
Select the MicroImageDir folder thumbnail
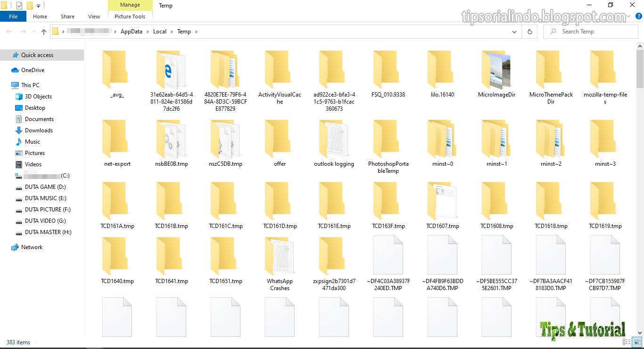coord(497,70)
